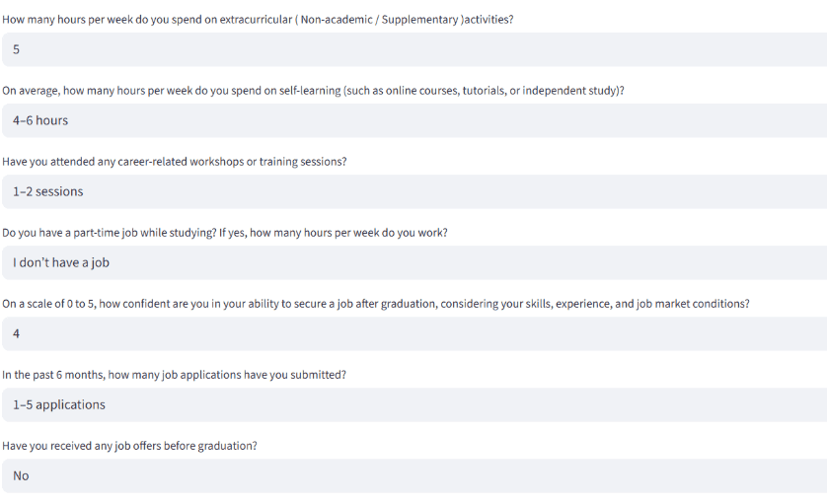This screenshot has height=504, width=827.
Task: Expand the self-learning hours dropdown
Action: [x=413, y=120]
